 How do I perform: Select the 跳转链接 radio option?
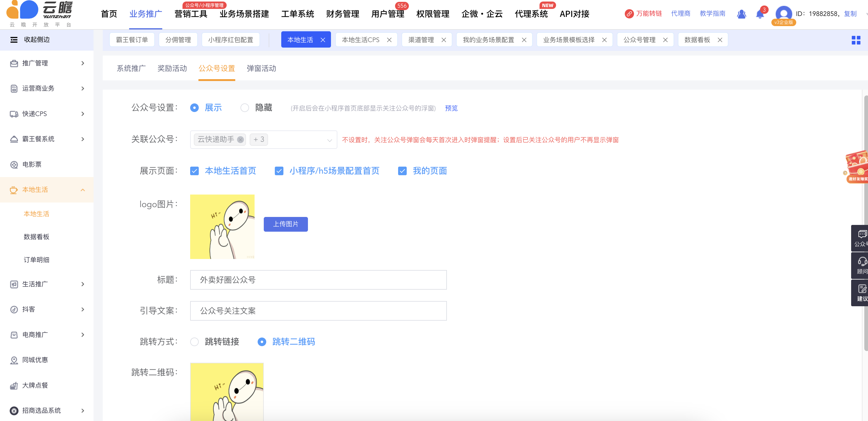tap(194, 342)
